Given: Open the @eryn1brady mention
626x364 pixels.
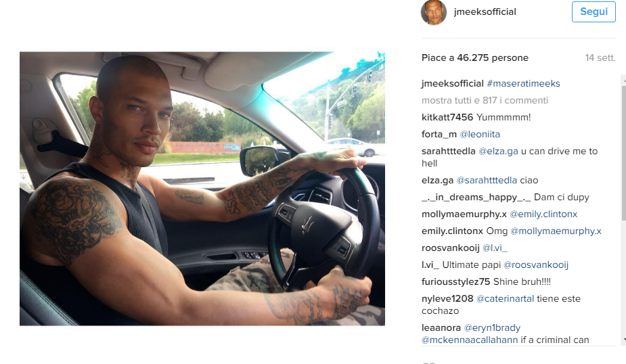Looking at the screenshot, I should 492,327.
